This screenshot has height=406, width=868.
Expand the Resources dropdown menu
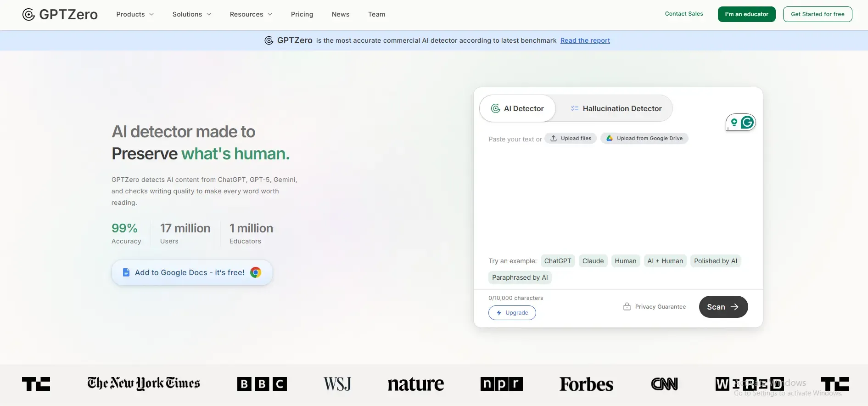point(251,14)
